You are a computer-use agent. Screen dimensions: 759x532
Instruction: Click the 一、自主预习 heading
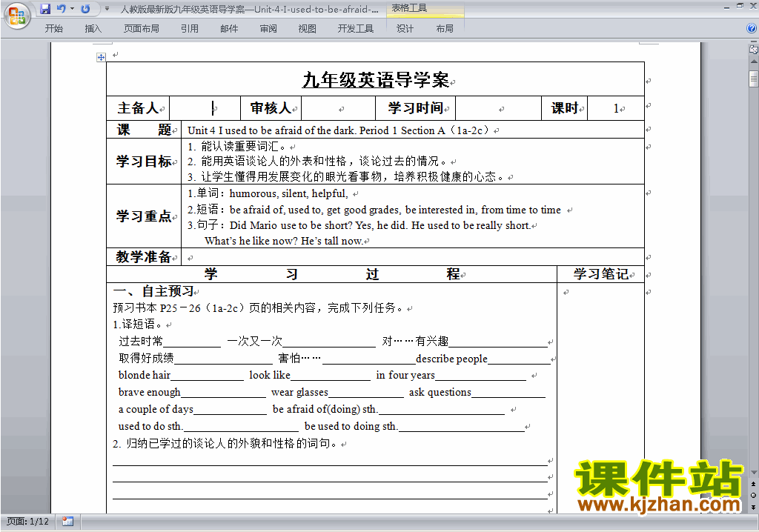coord(153,291)
